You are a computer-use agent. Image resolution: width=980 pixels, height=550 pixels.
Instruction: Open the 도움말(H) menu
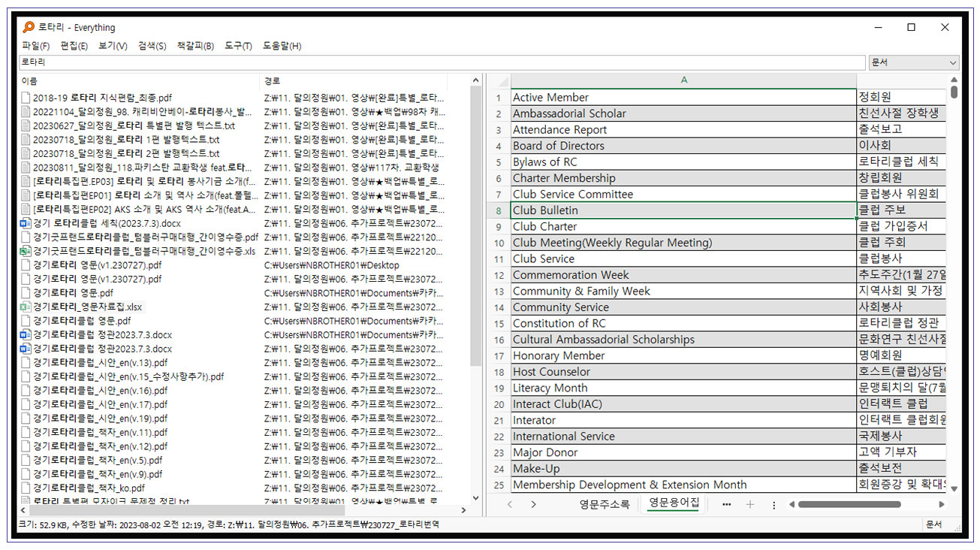(x=282, y=46)
